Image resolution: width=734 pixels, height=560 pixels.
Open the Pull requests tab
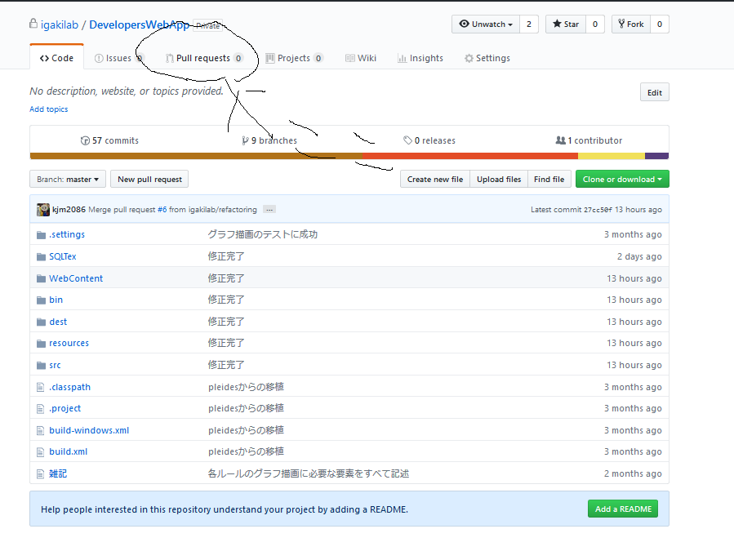point(203,58)
